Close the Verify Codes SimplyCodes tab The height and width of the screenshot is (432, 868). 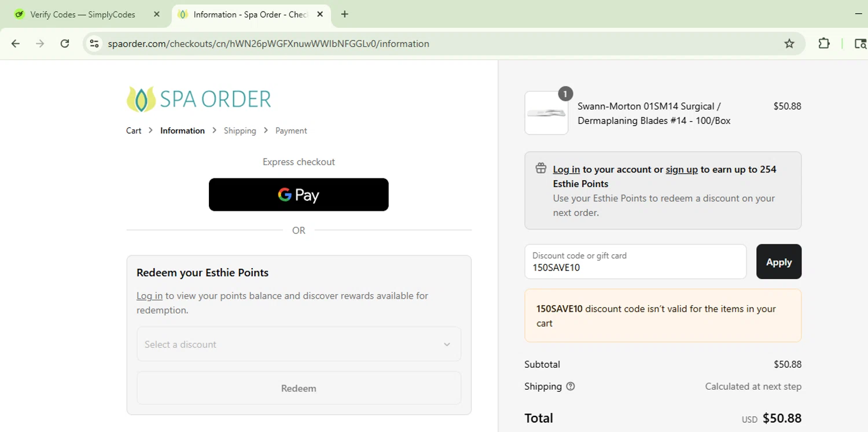[x=156, y=14]
